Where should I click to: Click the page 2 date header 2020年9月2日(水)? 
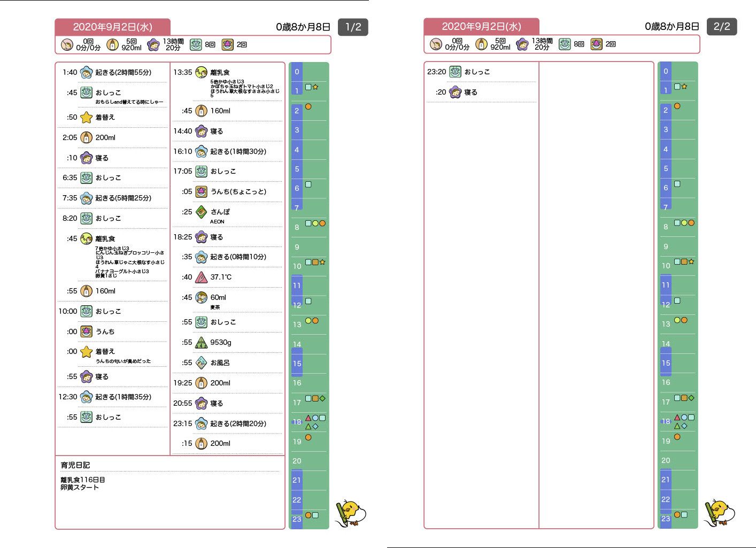(x=481, y=26)
